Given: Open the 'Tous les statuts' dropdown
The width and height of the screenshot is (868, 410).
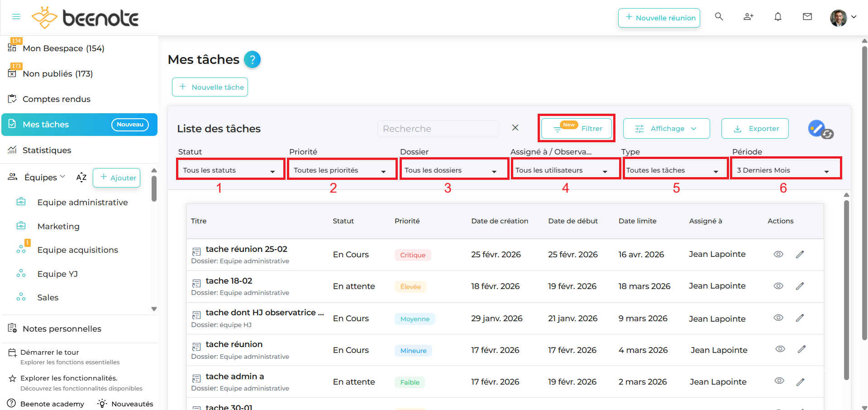Looking at the screenshot, I should point(230,170).
